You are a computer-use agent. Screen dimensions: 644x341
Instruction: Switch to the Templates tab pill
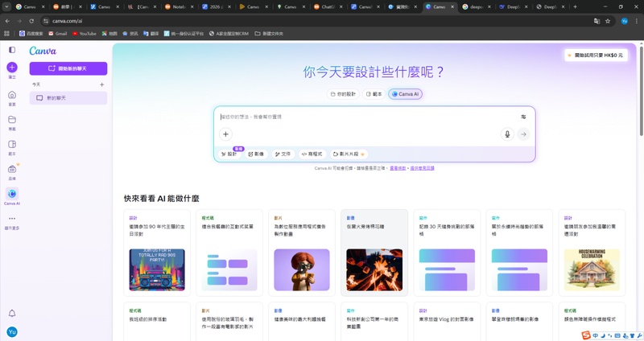pos(374,94)
